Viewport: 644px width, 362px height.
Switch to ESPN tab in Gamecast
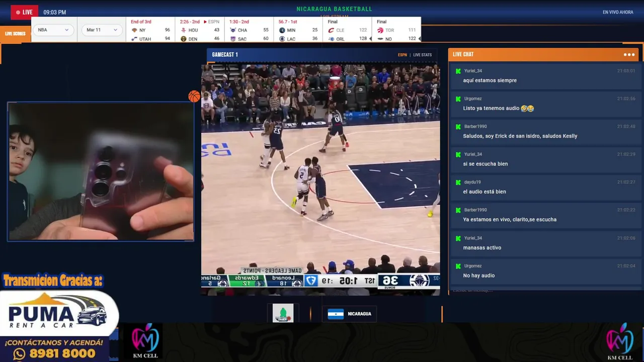click(x=403, y=55)
